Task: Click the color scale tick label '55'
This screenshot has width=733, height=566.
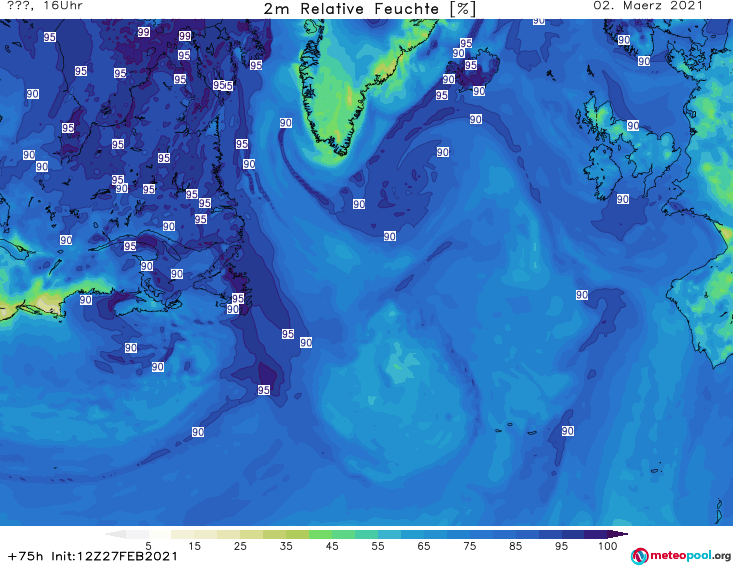Action: (378, 546)
